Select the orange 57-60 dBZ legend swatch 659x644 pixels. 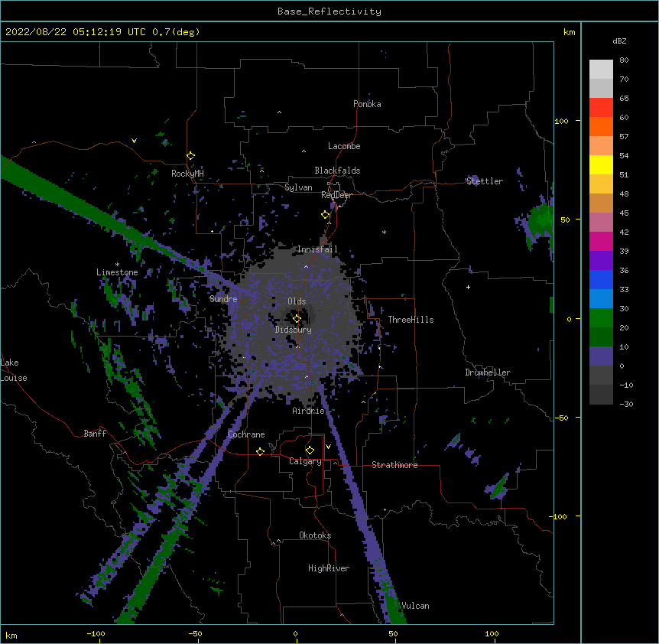click(x=601, y=126)
